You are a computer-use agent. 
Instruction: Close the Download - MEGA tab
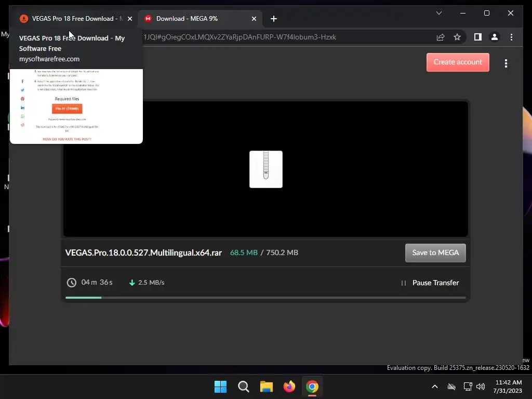pos(254,19)
